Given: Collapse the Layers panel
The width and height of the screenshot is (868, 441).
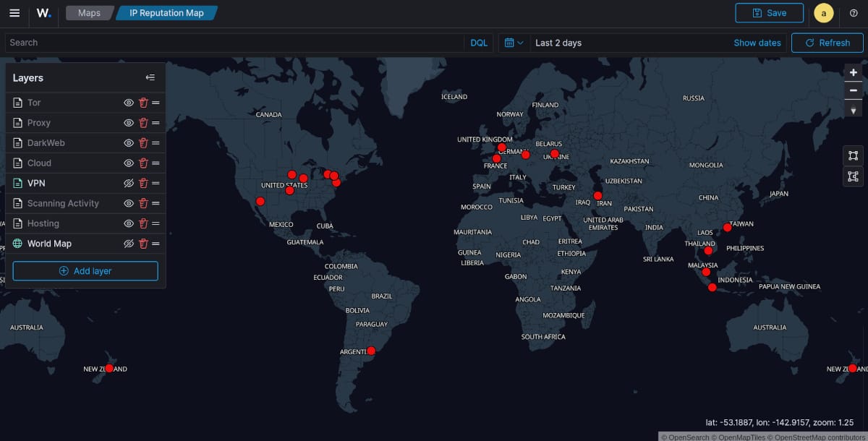Looking at the screenshot, I should coord(150,78).
